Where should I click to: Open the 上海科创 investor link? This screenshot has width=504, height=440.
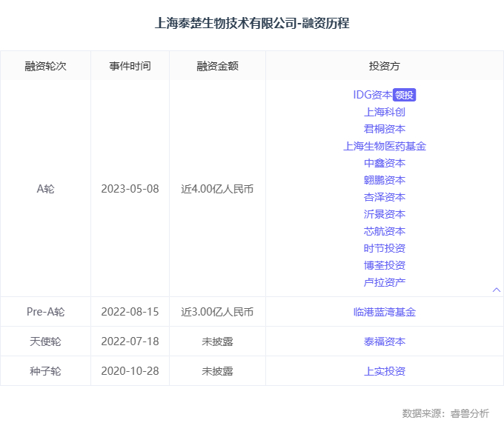pos(385,112)
